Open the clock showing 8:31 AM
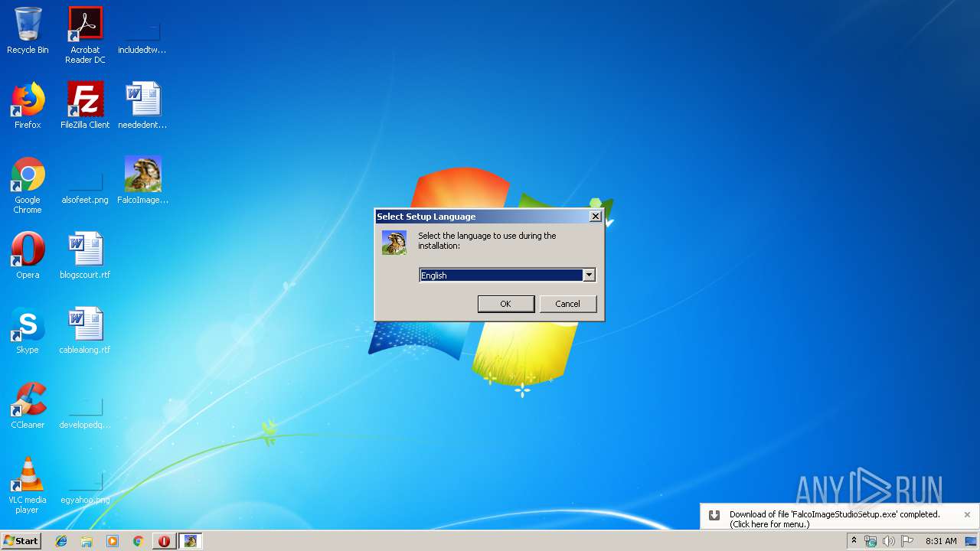980x551 pixels. click(941, 541)
